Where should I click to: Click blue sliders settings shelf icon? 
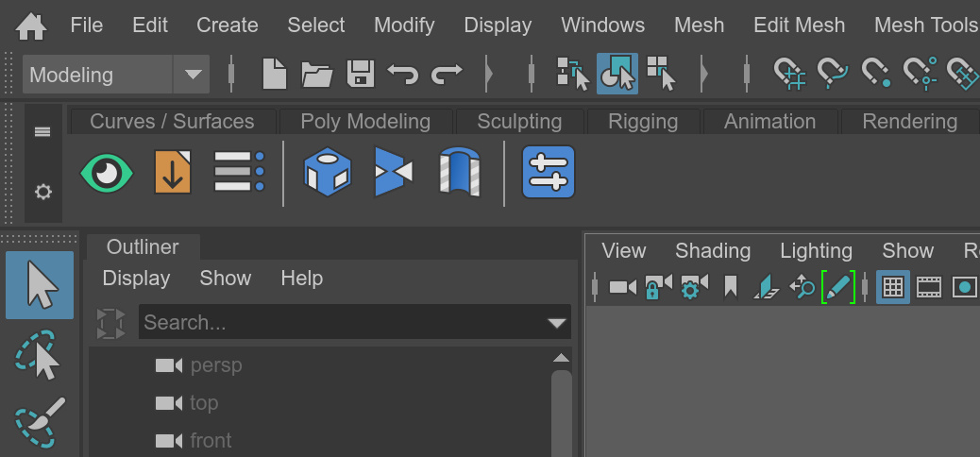pyautogui.click(x=549, y=172)
